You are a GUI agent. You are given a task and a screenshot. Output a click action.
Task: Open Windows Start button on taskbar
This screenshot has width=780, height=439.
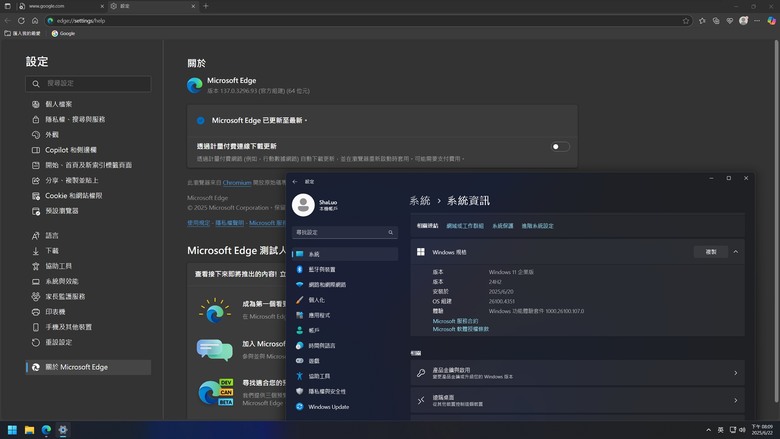[12, 430]
